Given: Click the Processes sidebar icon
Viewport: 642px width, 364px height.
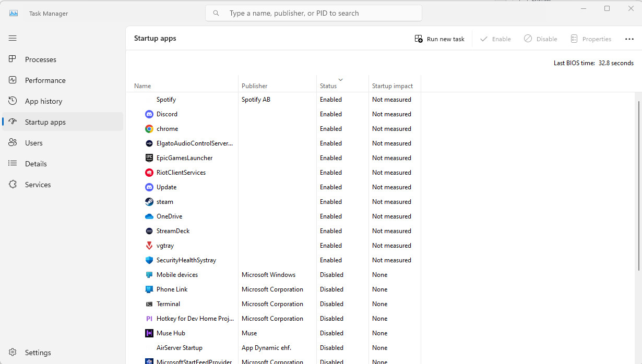Looking at the screenshot, I should click(x=13, y=59).
